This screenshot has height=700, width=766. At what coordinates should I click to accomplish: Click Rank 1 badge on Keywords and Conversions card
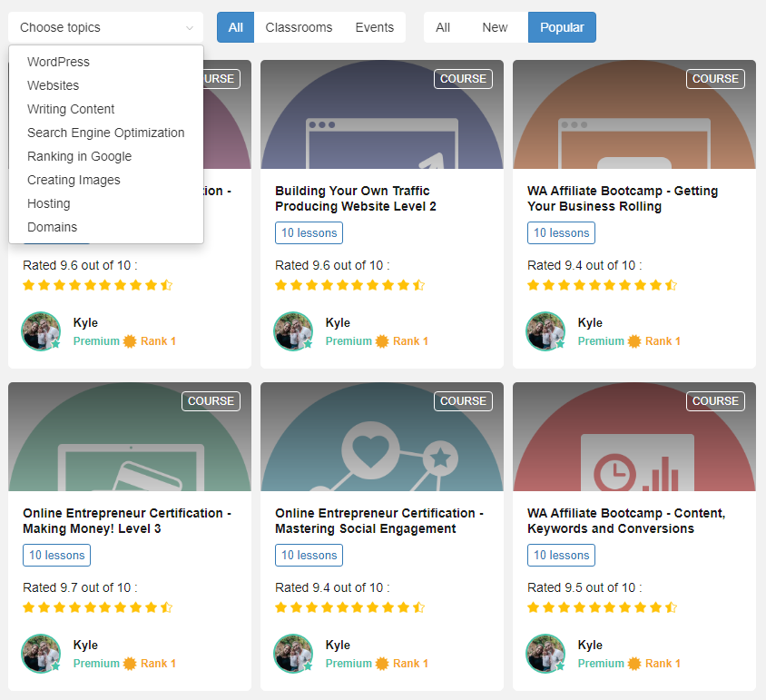654,664
